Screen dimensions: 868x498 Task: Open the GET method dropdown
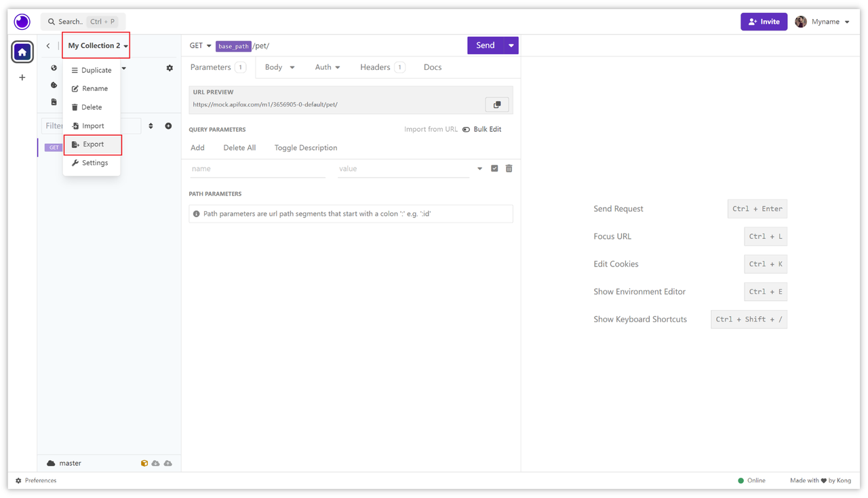point(201,45)
